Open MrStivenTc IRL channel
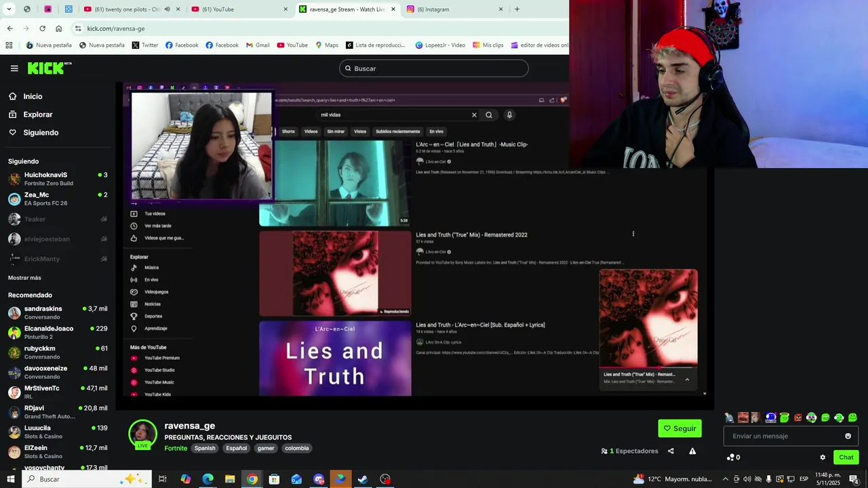 (x=58, y=392)
